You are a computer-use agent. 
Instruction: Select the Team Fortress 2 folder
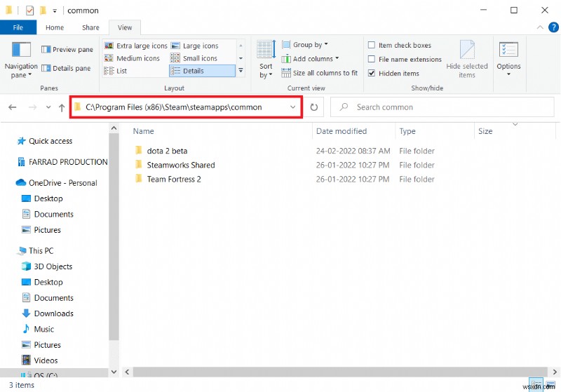pyautogui.click(x=173, y=180)
